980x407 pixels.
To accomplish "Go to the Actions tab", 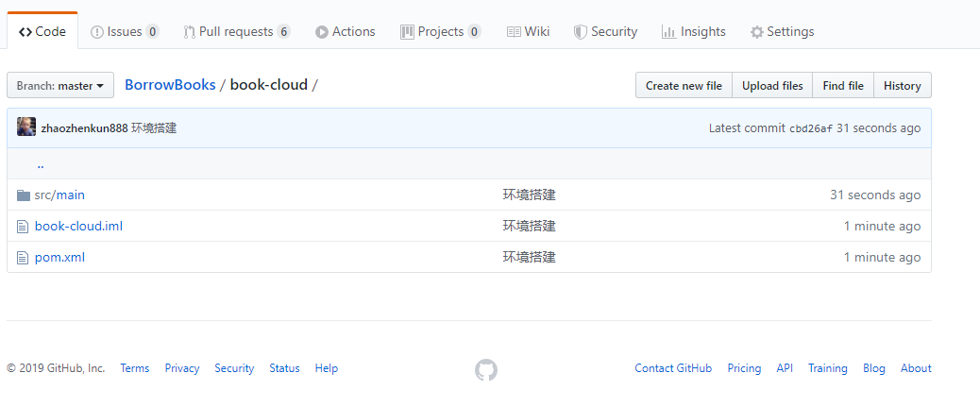I will 345,31.
